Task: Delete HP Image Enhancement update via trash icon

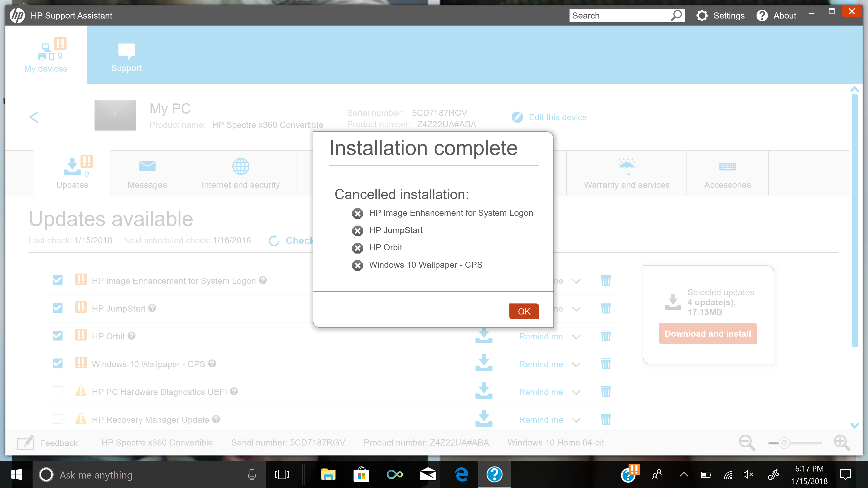Action: pyautogui.click(x=606, y=280)
